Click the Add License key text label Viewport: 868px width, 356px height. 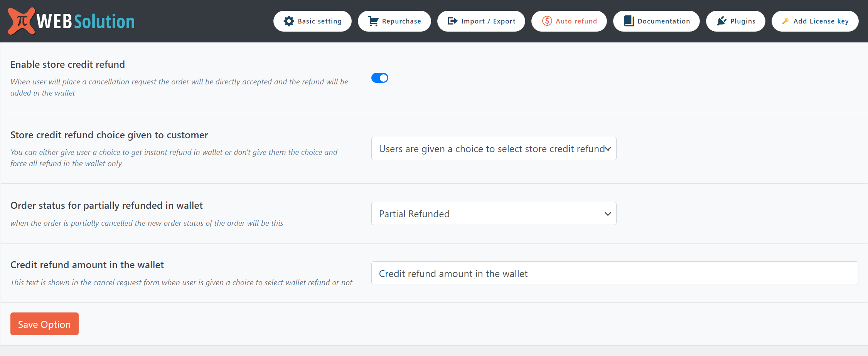click(x=821, y=21)
